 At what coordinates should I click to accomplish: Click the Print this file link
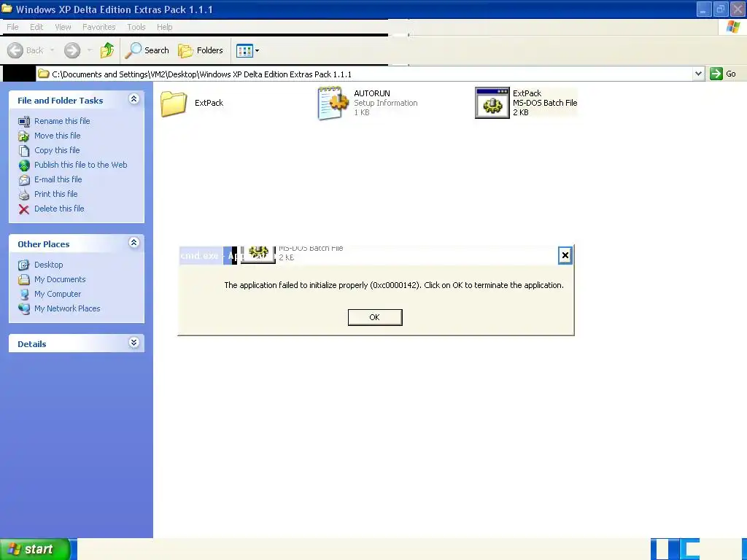[55, 194]
